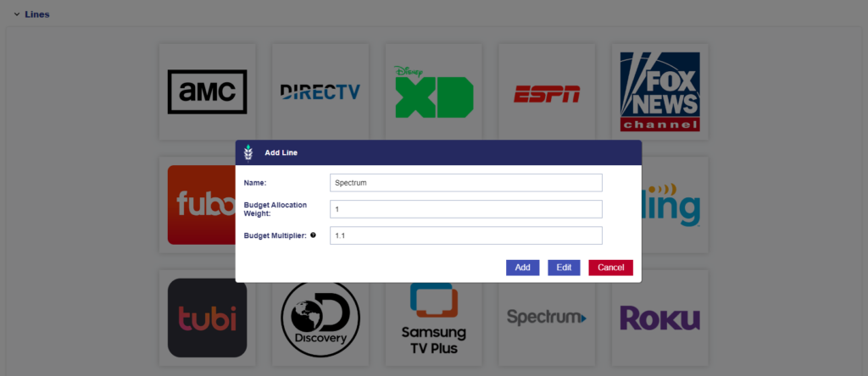The image size is (868, 376).
Task: Click the Budget Allocation Weight label
Action: point(275,209)
